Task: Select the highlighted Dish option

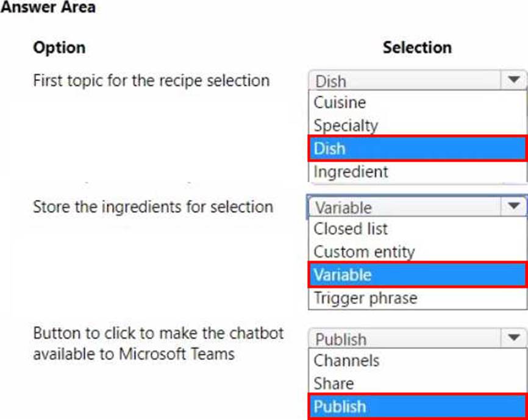Action: point(417,148)
